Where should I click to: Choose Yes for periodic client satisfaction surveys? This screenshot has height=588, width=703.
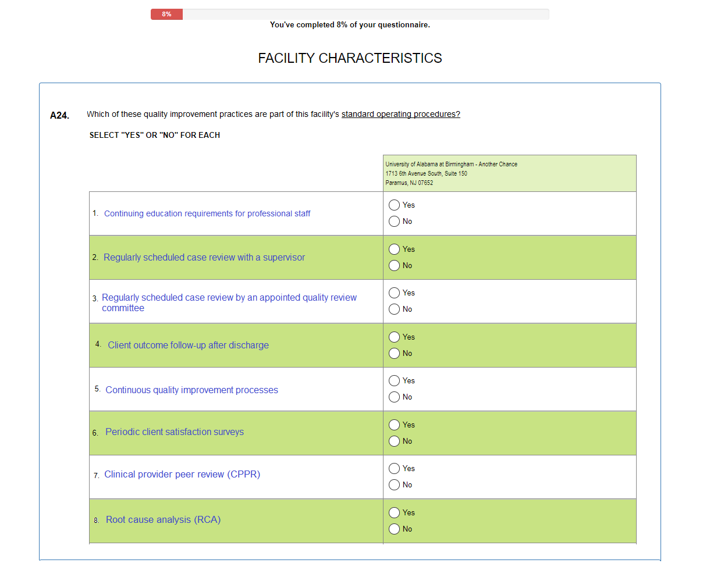394,425
